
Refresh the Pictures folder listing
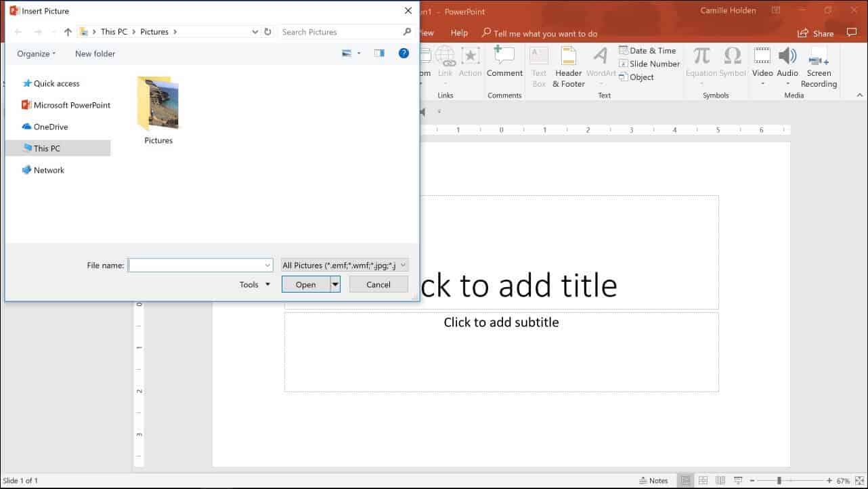point(267,32)
